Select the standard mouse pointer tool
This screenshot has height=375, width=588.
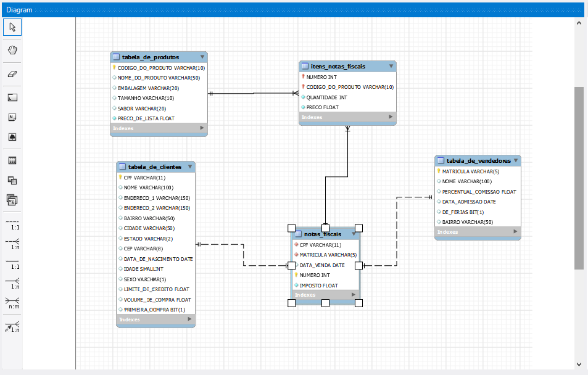click(12, 27)
